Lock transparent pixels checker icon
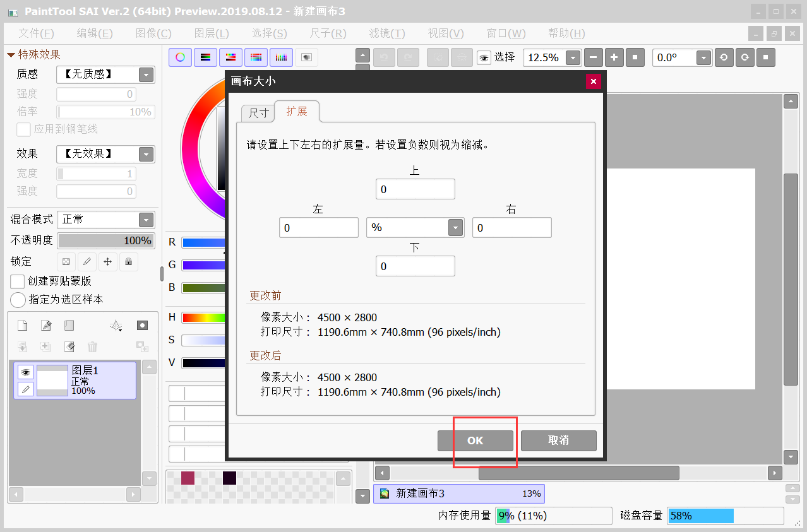Image resolution: width=807 pixels, height=532 pixels. 66,261
